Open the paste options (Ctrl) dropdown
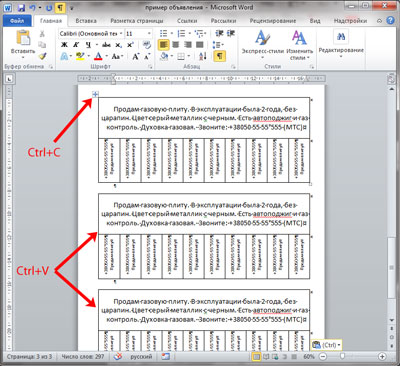Viewport: 400px width, 366px height. coord(327,345)
